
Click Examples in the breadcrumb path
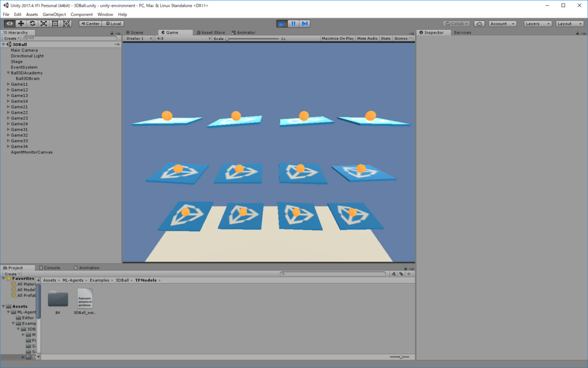(99, 280)
